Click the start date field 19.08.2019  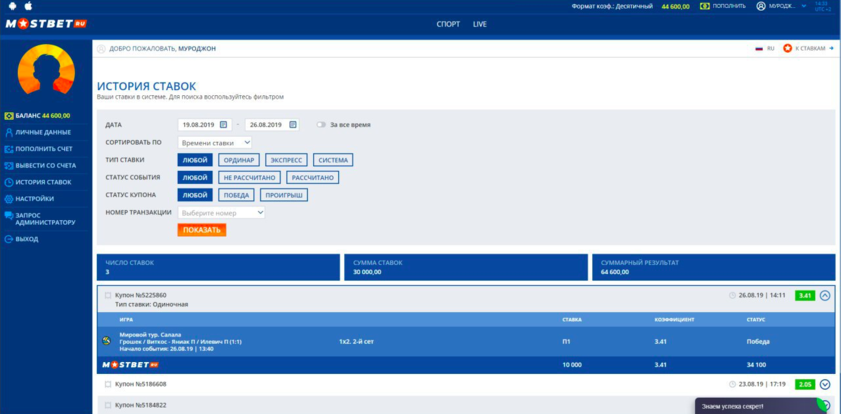coord(204,124)
